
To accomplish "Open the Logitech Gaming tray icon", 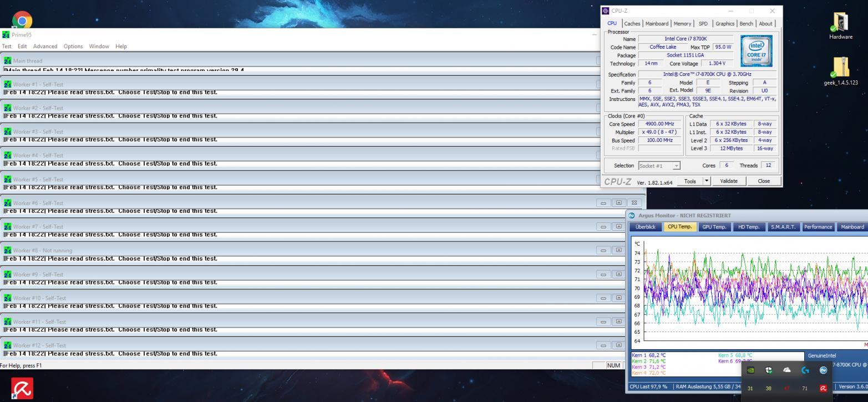I will pos(805,370).
